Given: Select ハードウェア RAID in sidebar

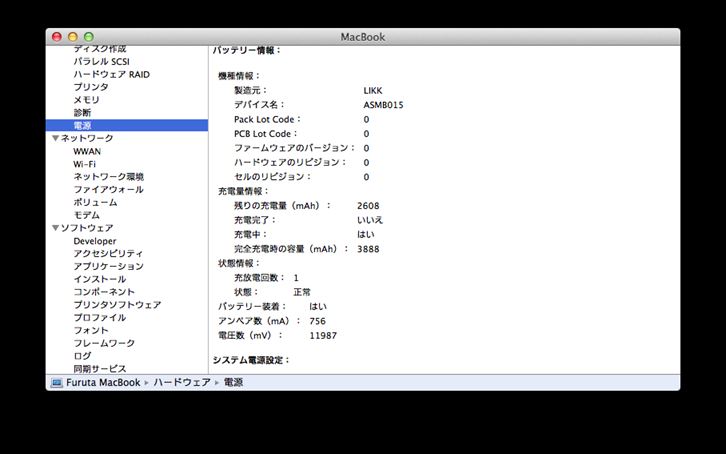Looking at the screenshot, I should click(x=112, y=74).
